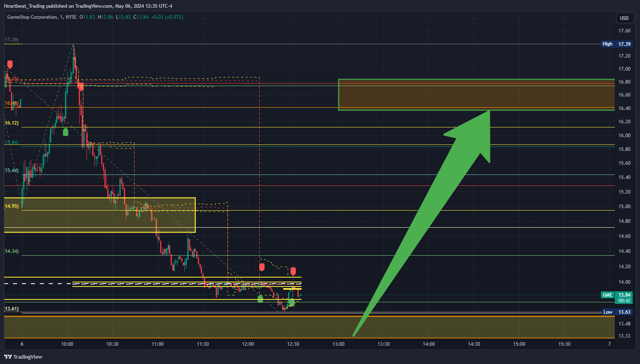
Task: Click the high value H13.86
Action: [106, 17]
